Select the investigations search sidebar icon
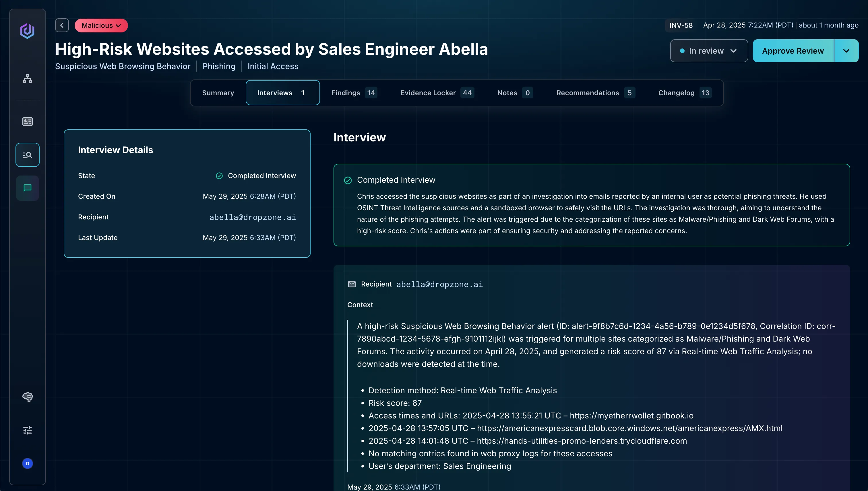This screenshot has height=491, width=868. tap(27, 155)
